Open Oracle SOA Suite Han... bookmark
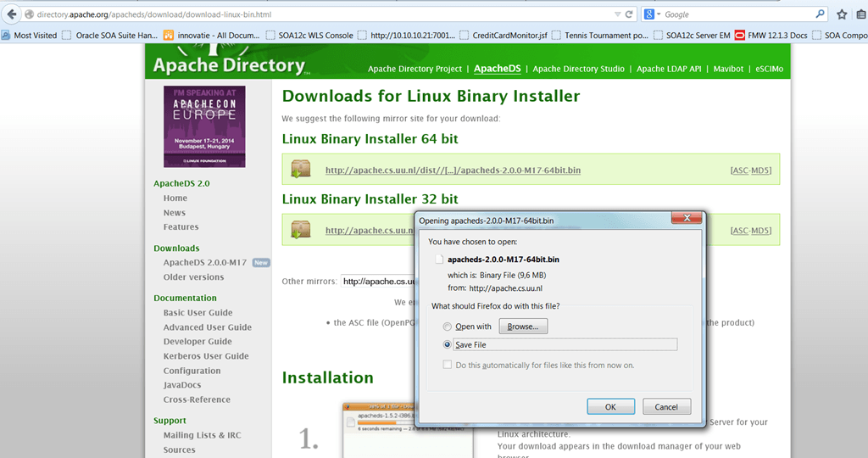This screenshot has width=868, height=458. pyautogui.click(x=110, y=36)
